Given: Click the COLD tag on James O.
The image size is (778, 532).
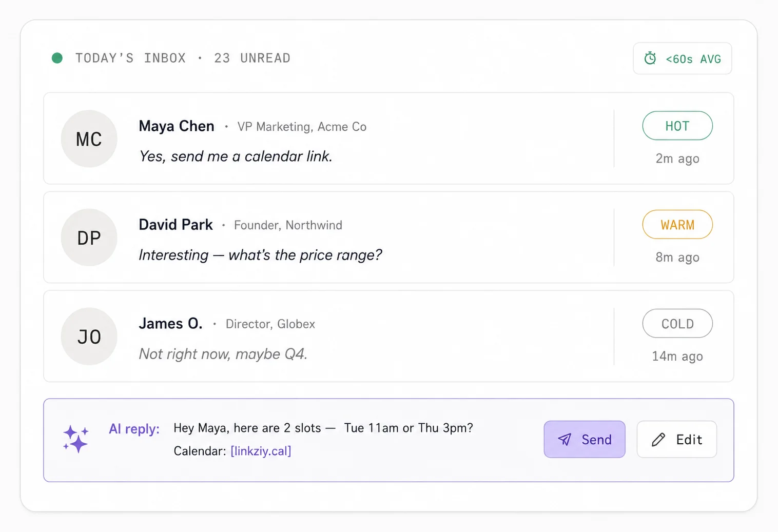Looking at the screenshot, I should click(x=677, y=324).
